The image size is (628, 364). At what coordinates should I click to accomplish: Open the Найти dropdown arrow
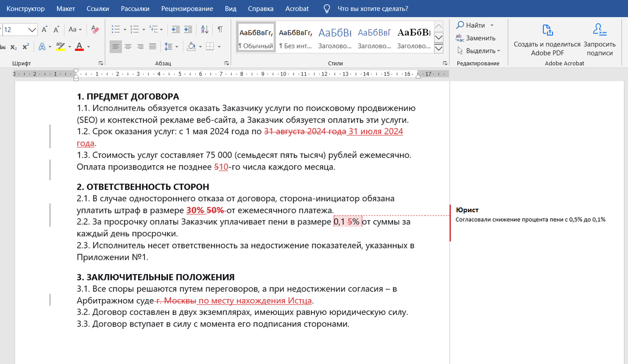click(492, 25)
